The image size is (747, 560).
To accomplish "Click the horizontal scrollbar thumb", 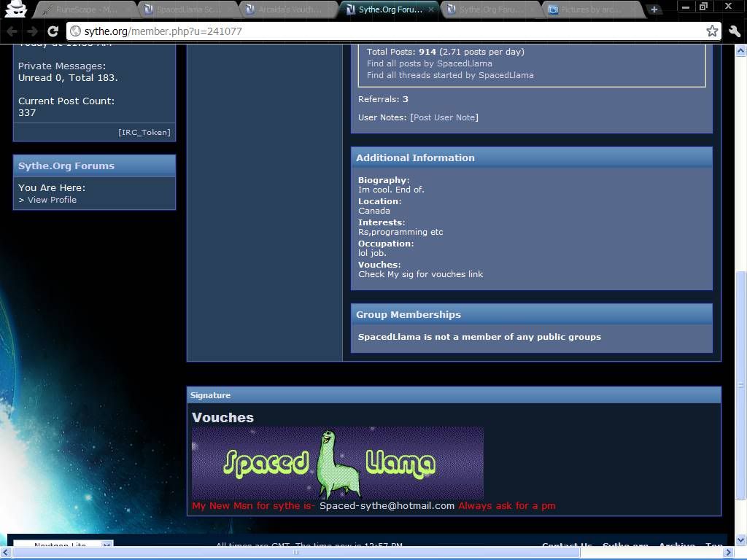I will 295,553.
